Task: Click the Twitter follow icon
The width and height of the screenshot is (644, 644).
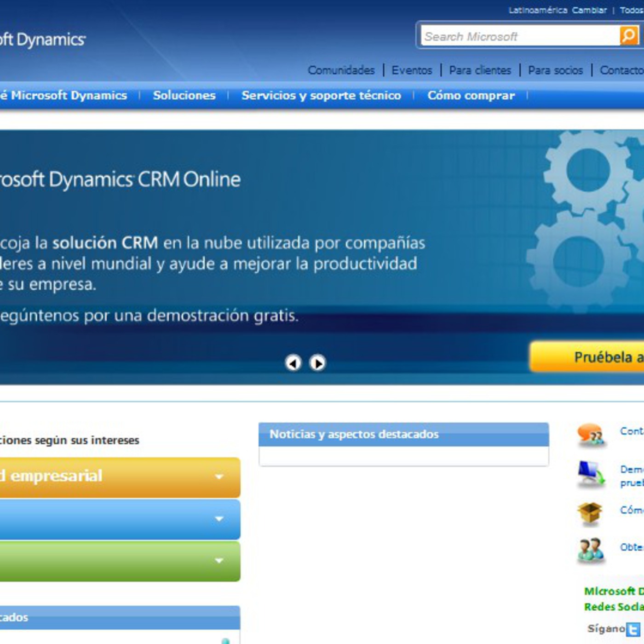Action: click(x=634, y=629)
